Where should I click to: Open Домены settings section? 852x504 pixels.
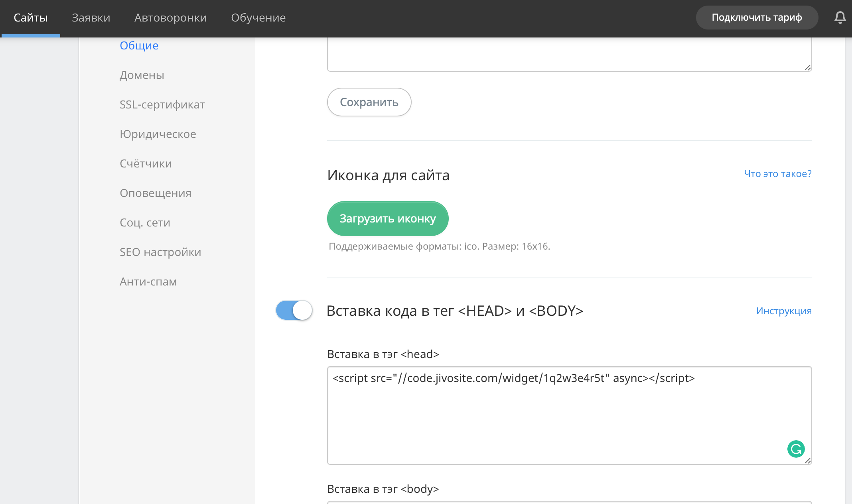(142, 75)
